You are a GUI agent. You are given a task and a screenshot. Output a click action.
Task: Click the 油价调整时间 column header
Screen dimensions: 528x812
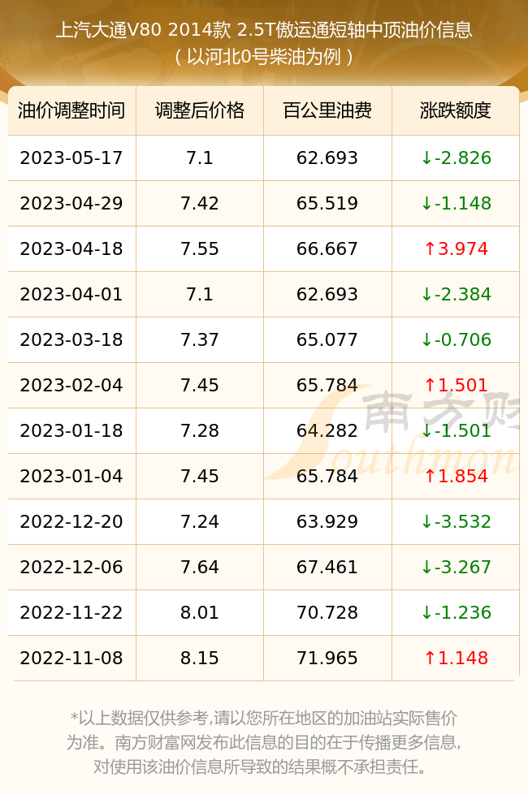(x=71, y=110)
